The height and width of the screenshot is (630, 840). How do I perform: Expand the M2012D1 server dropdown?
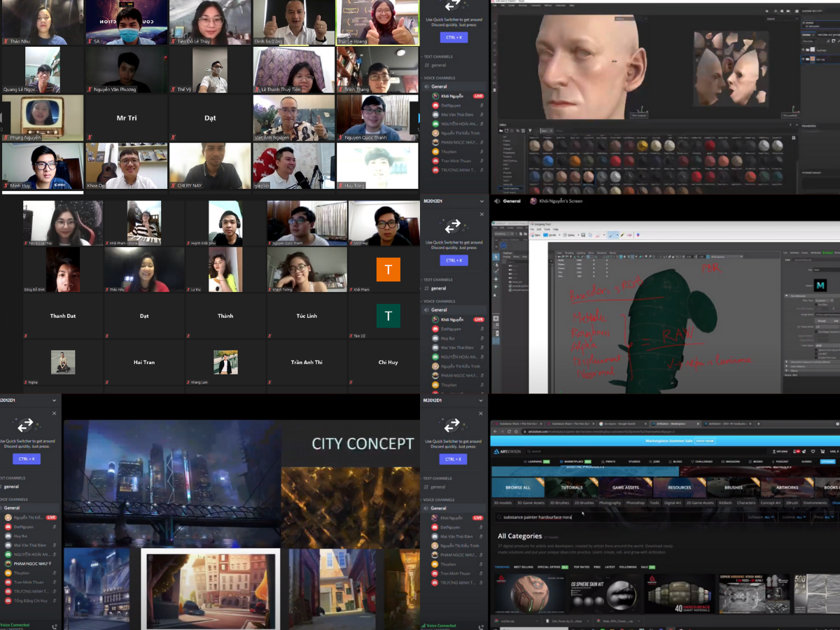pyautogui.click(x=482, y=201)
